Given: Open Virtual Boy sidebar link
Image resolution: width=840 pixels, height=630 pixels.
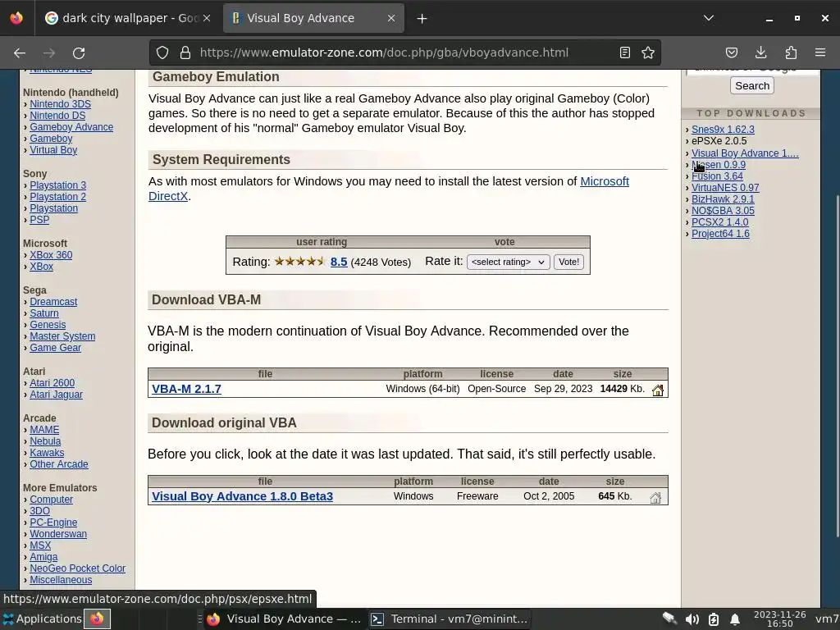Looking at the screenshot, I should (53, 151).
